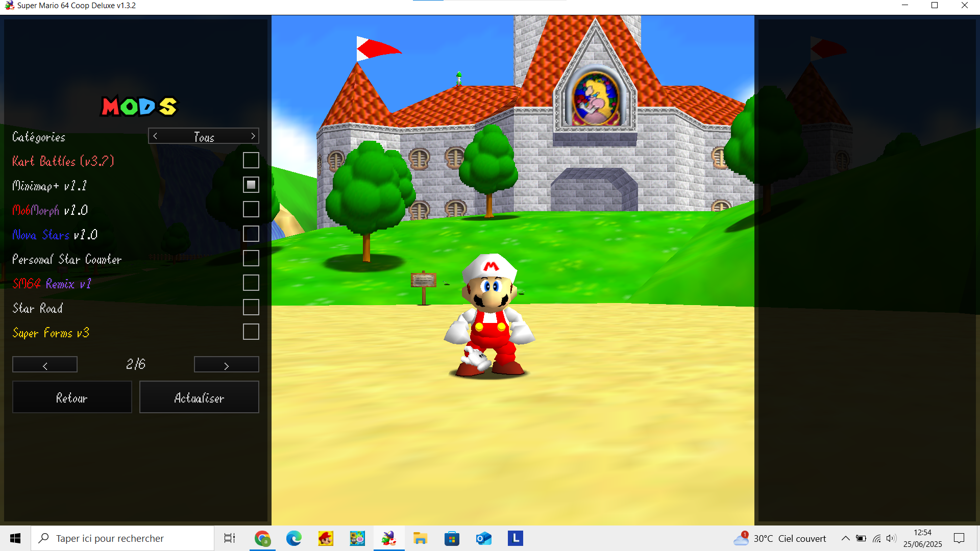Enable the Kart Battles (v3.7) mod checkbox

(x=251, y=160)
